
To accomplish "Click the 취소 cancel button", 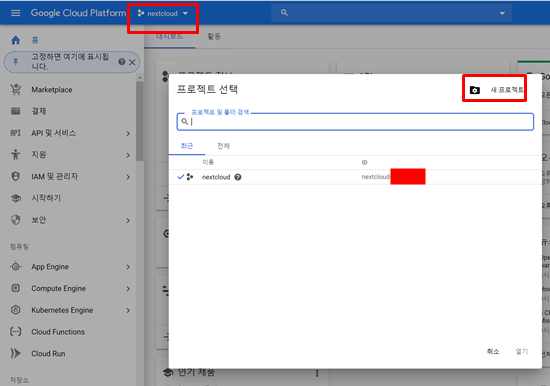I will click(493, 351).
